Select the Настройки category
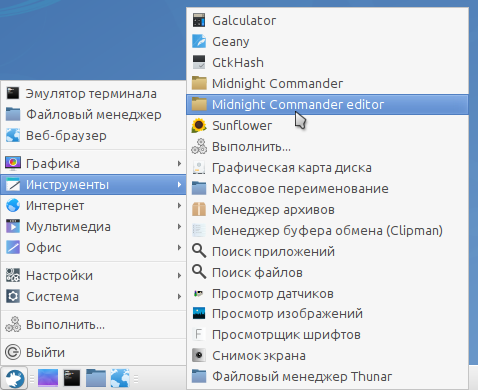The width and height of the screenshot is (478, 390). point(93,275)
